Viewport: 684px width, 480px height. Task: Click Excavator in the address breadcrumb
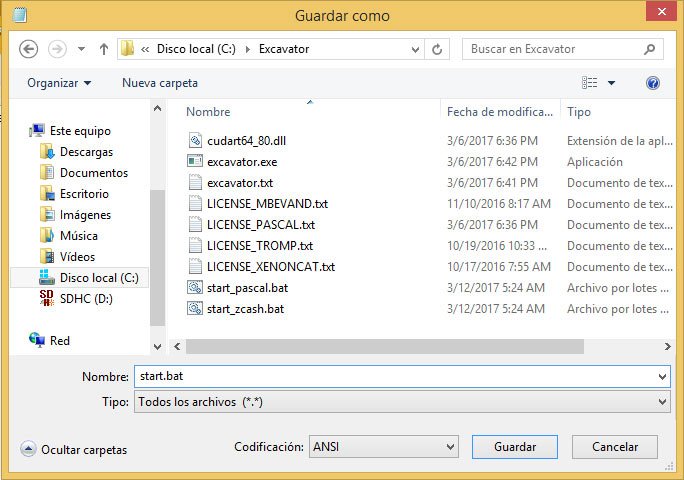(x=284, y=49)
